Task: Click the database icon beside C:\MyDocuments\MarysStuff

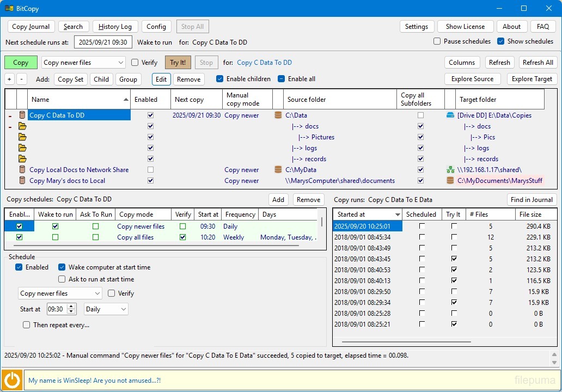Action: point(450,181)
